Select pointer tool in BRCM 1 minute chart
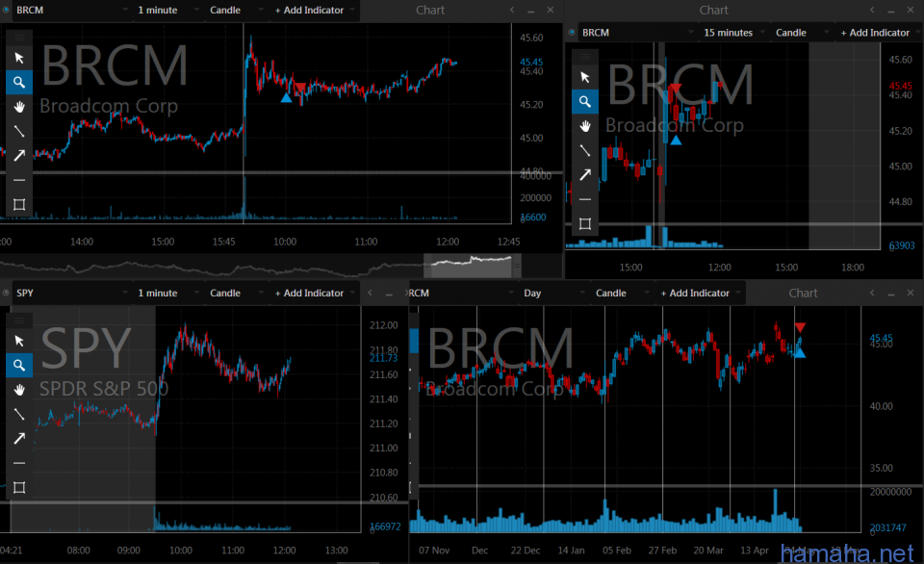 [19, 58]
